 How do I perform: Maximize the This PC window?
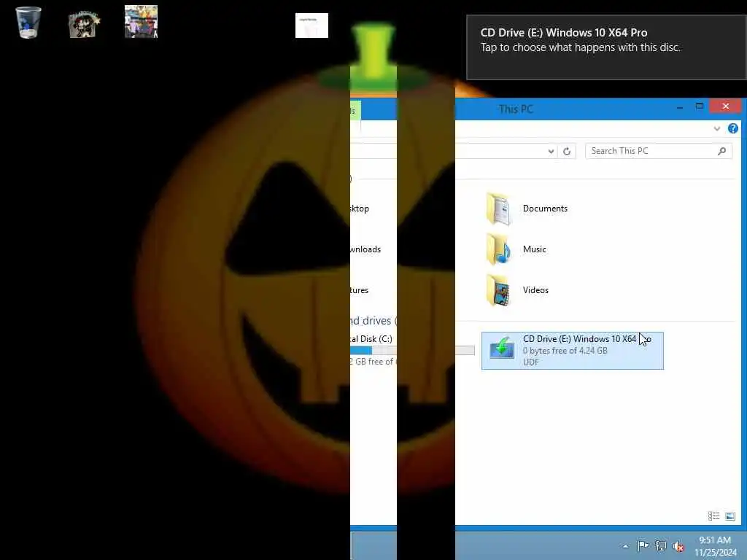point(700,106)
